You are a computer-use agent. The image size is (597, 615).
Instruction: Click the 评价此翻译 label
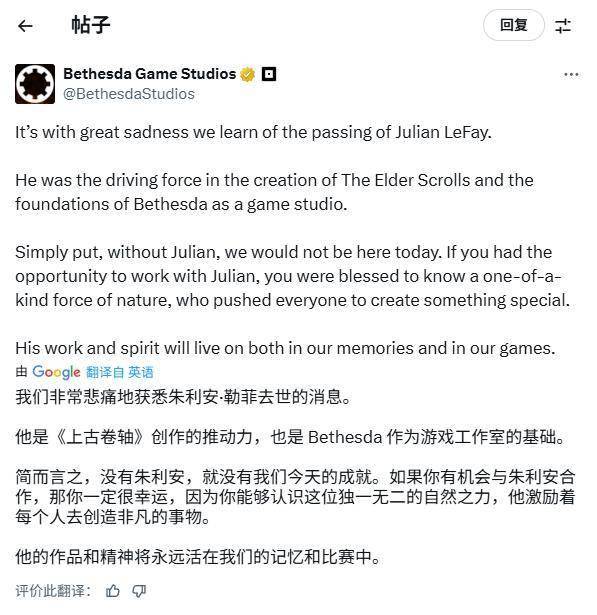(53, 591)
